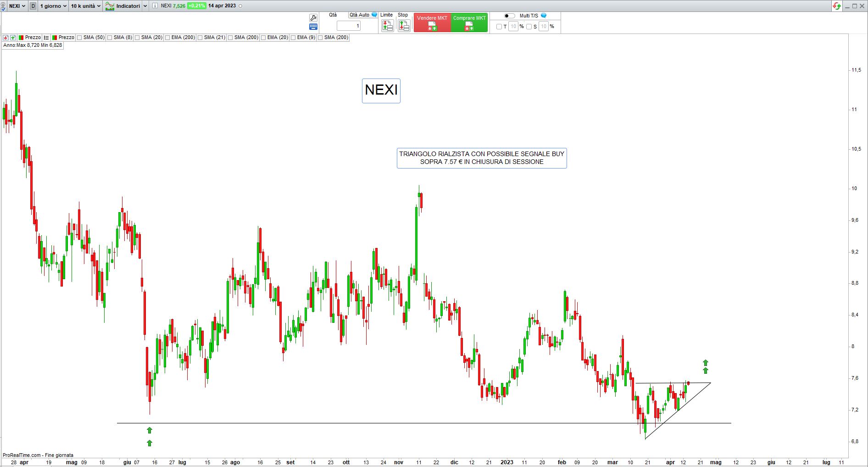Image resolution: width=868 pixels, height=467 pixels.
Task: Click the sync icon in the title bar
Action: point(837,6)
